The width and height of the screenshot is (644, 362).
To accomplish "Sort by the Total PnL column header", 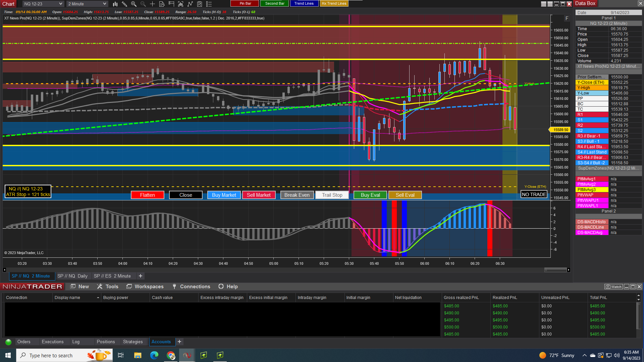I will (612, 298).
